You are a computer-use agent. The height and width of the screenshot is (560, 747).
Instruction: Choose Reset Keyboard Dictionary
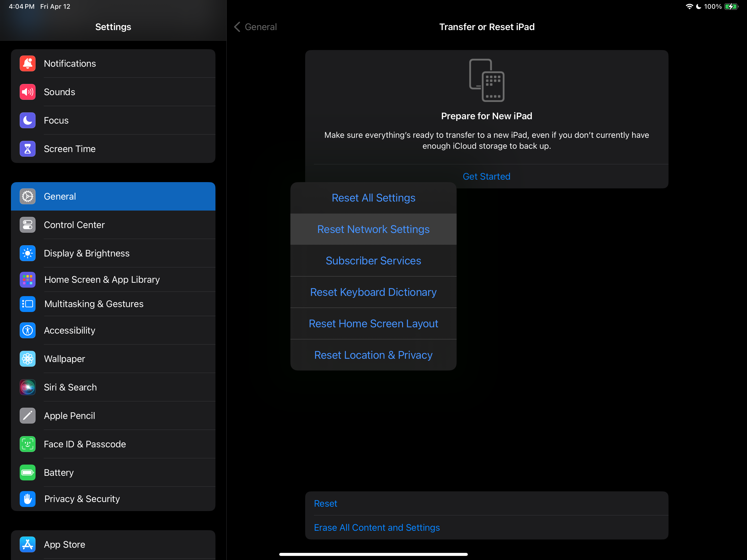(373, 292)
